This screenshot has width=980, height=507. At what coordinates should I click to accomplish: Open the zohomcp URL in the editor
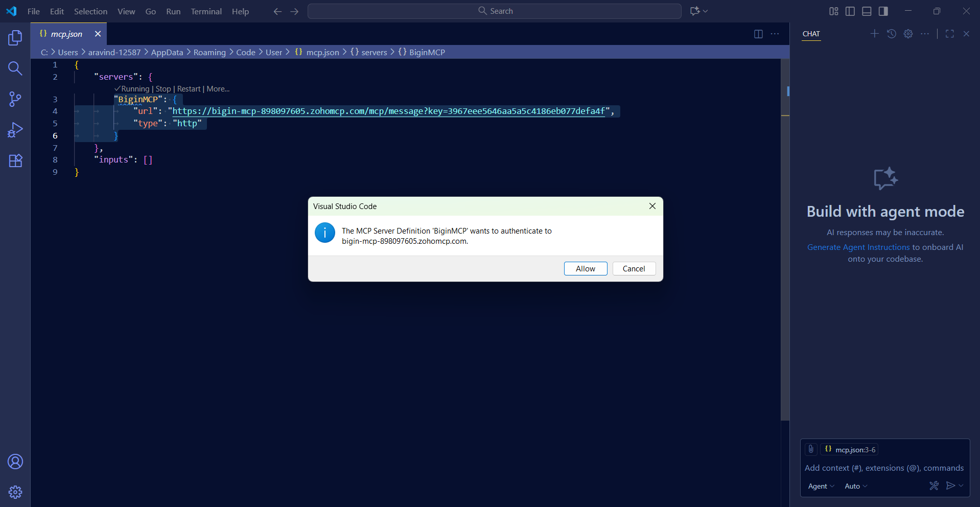(389, 111)
